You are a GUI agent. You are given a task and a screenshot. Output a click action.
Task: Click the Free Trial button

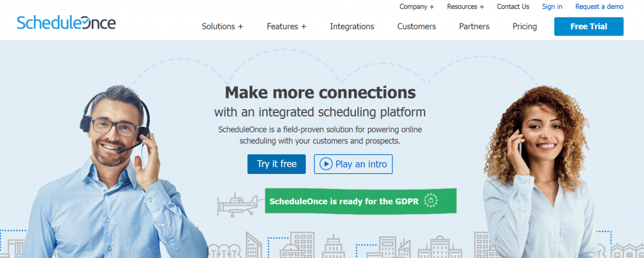point(589,26)
